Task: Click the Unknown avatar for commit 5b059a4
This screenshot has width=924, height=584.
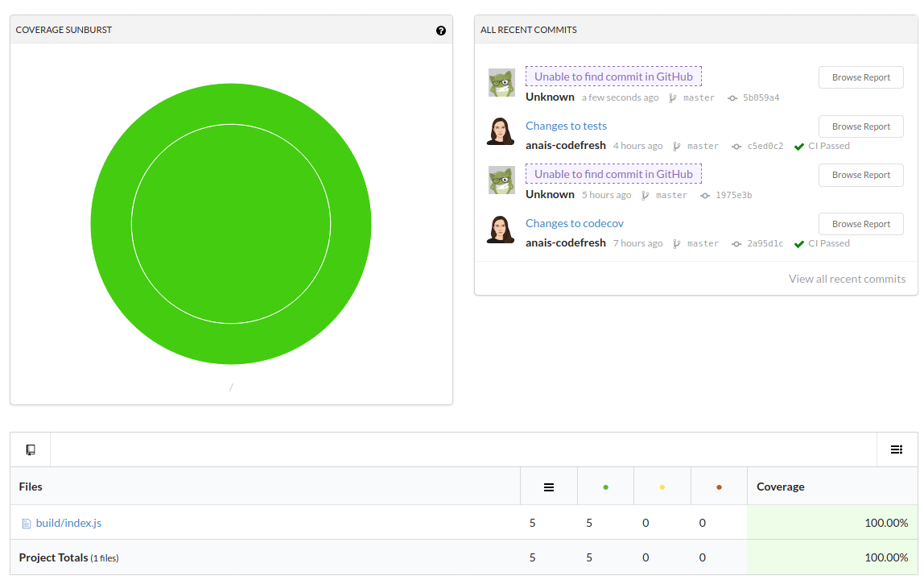Action: tap(501, 83)
